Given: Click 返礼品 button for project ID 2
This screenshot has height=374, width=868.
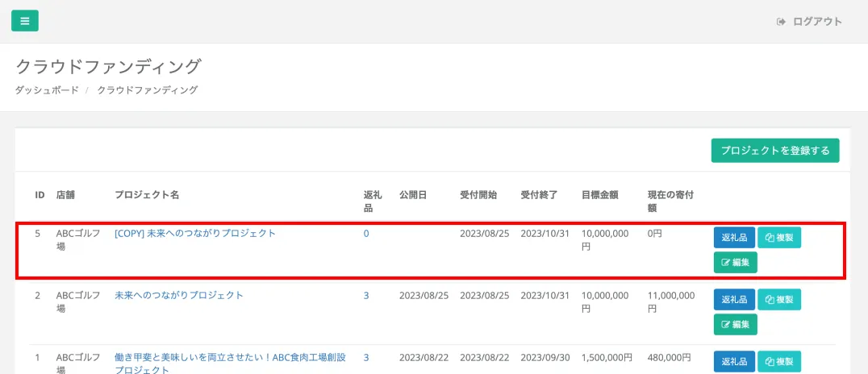Looking at the screenshot, I should [734, 300].
